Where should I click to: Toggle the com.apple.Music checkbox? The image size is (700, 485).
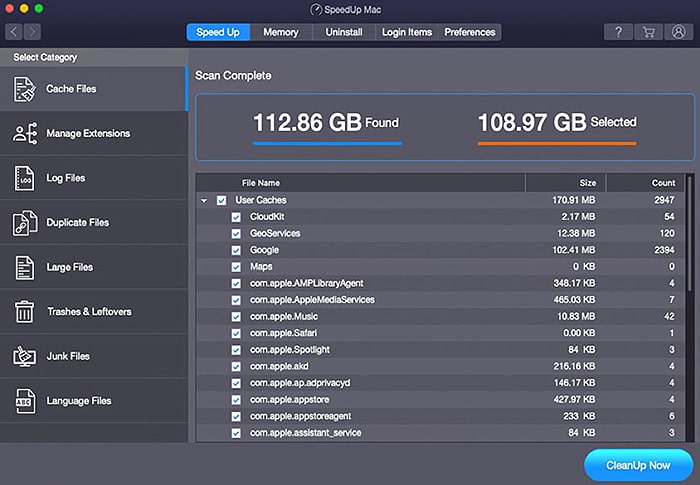pos(236,317)
